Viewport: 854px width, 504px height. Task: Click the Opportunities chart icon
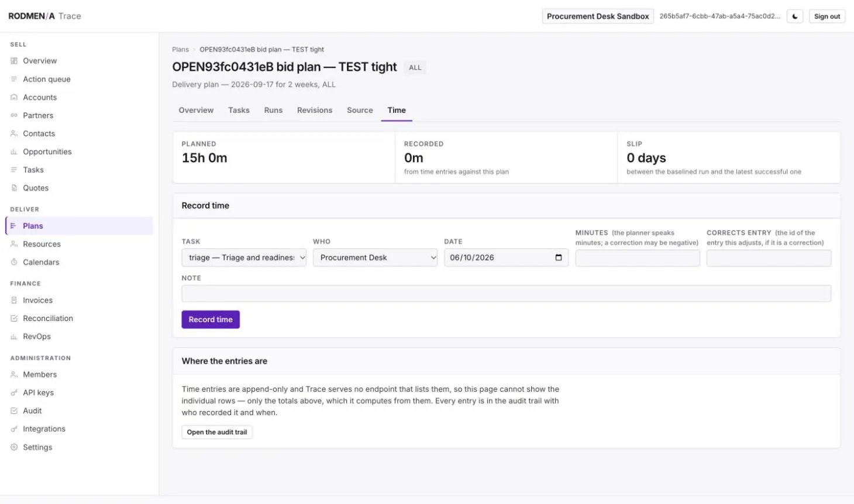[14, 151]
